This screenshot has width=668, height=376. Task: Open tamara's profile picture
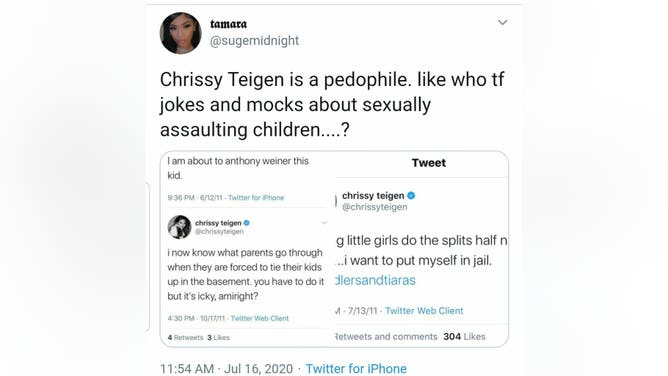coord(180,33)
